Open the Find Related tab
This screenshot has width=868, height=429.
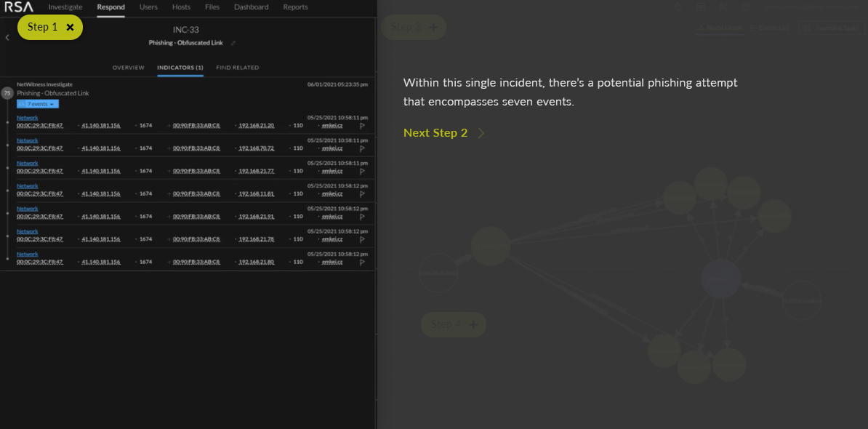tap(237, 68)
